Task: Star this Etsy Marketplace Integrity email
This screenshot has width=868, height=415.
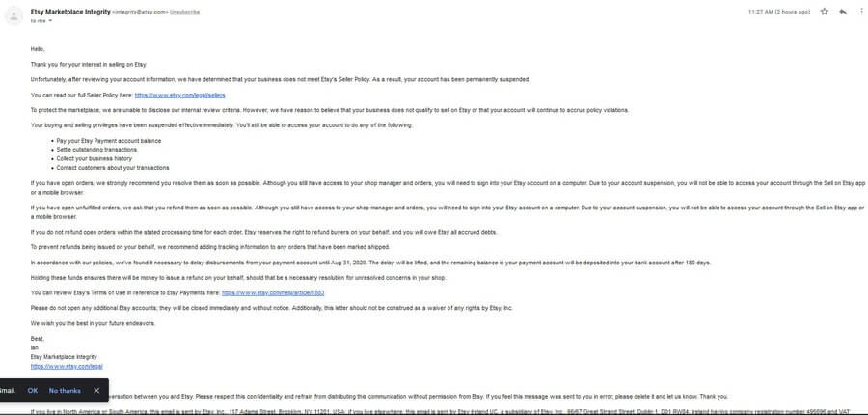Action: click(825, 12)
